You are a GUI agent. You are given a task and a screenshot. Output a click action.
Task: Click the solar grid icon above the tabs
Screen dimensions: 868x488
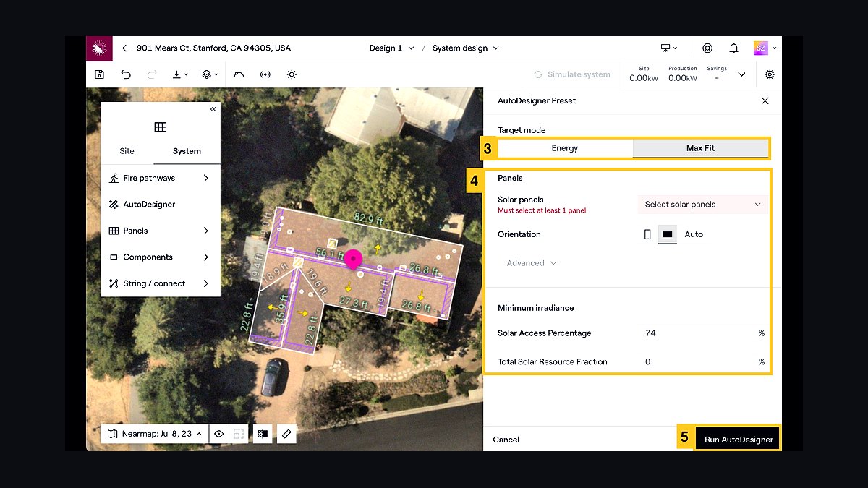click(161, 127)
